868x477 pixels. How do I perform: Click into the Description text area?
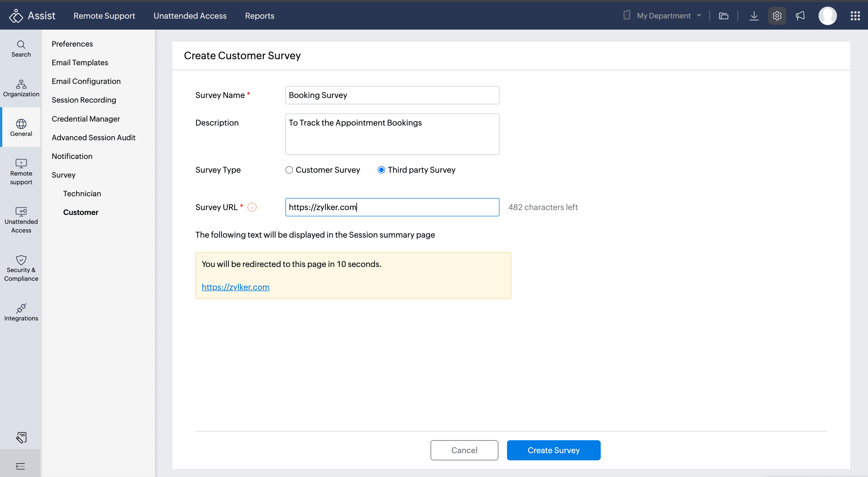[392, 134]
